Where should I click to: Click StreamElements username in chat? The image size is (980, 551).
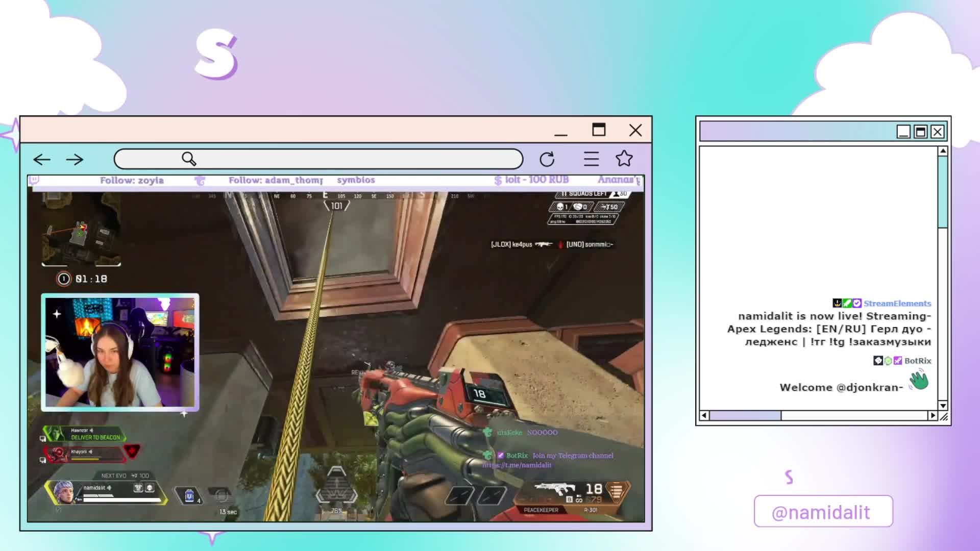[897, 304]
